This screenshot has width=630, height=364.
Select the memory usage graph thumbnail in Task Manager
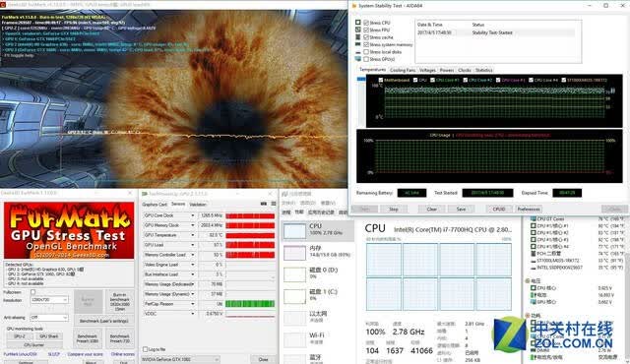(295, 253)
